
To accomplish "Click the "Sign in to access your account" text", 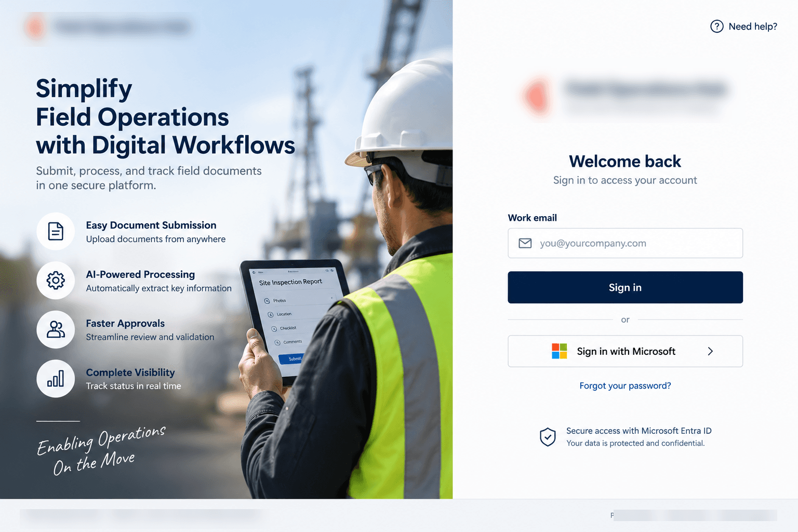I will (625, 180).
